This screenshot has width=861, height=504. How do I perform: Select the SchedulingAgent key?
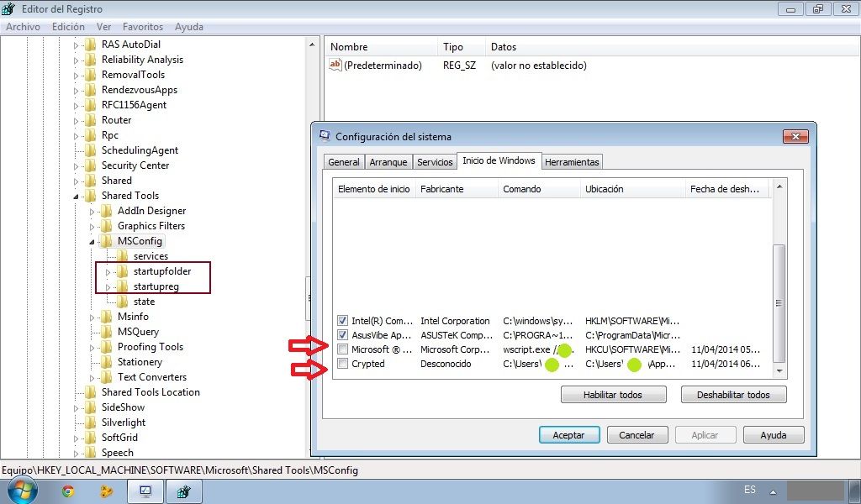(x=140, y=150)
